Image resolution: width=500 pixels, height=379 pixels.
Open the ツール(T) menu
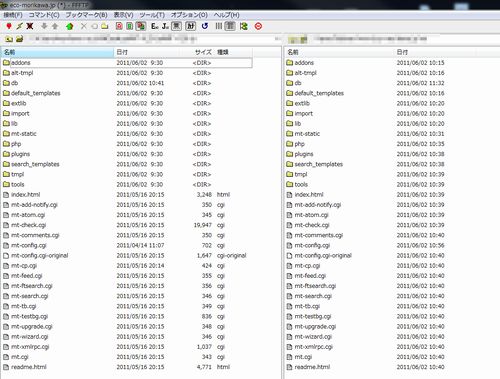[152, 15]
